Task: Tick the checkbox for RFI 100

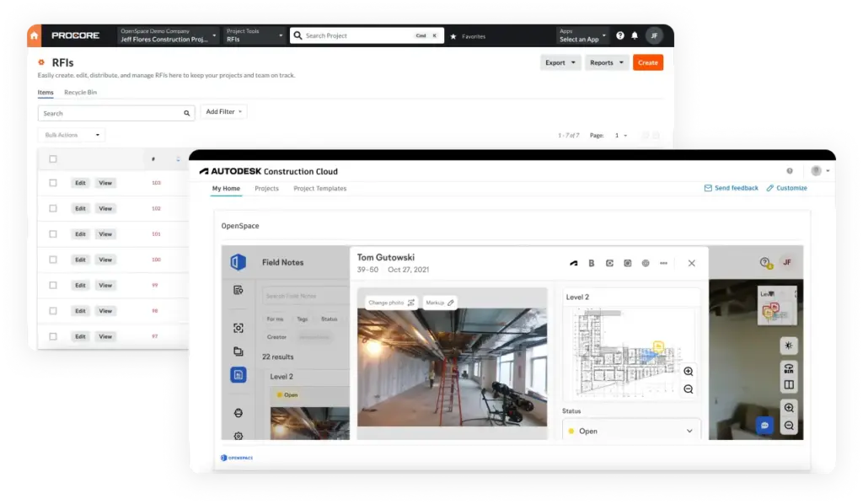Action: click(53, 260)
